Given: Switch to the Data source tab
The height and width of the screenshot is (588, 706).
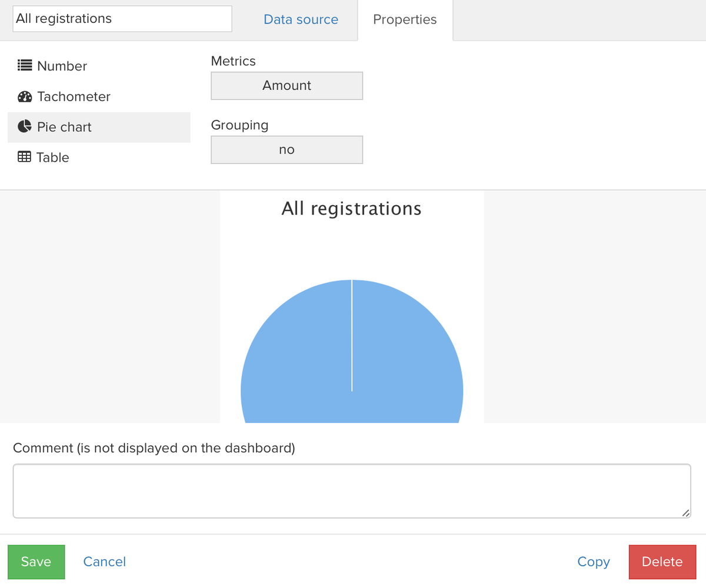Looking at the screenshot, I should click(x=301, y=19).
